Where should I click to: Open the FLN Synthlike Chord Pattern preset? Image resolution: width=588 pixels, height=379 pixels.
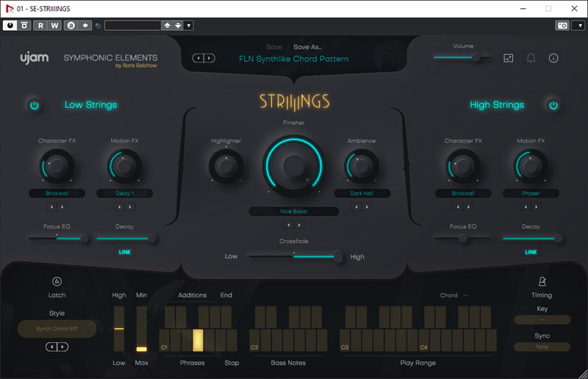(293, 59)
